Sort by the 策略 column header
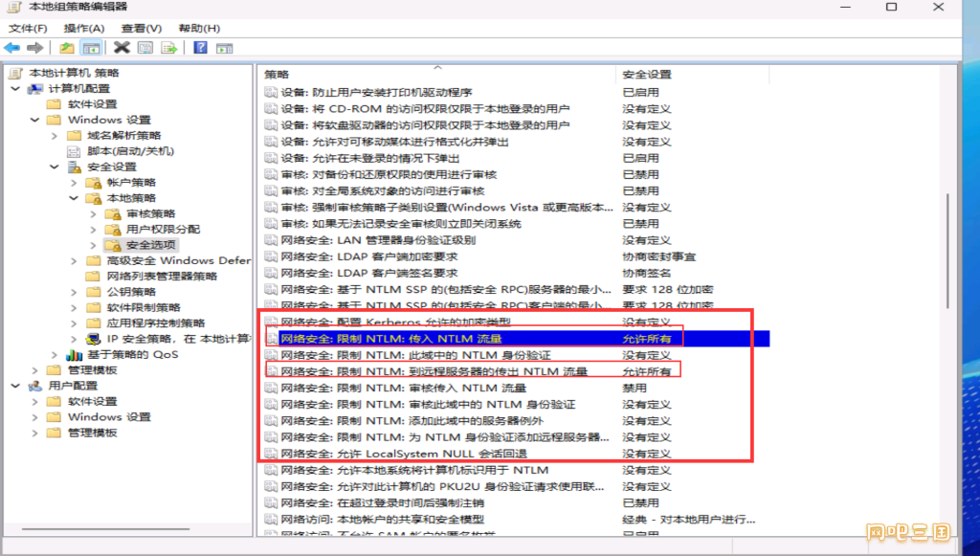 pos(437,75)
